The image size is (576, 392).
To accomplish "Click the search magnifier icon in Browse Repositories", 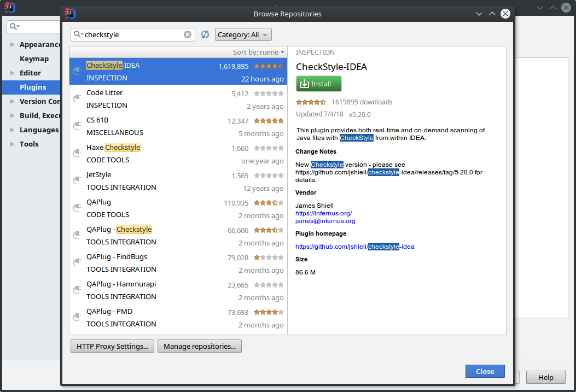I will click(x=78, y=34).
